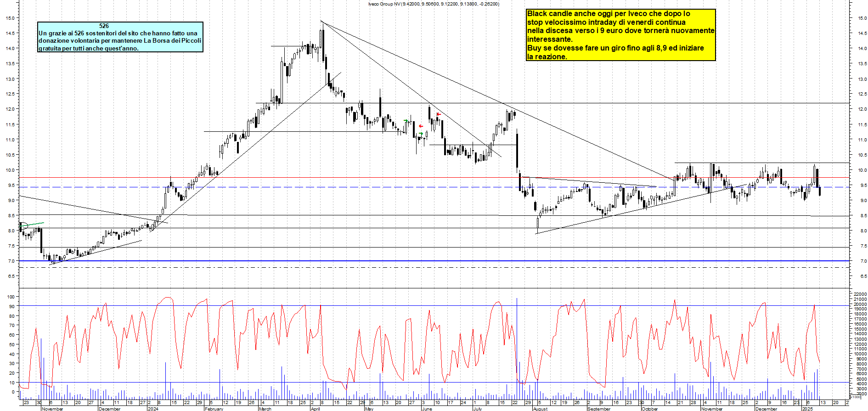The image size is (868, 411).
Task: Click the oscillator scale label 80
Action: 11,316
